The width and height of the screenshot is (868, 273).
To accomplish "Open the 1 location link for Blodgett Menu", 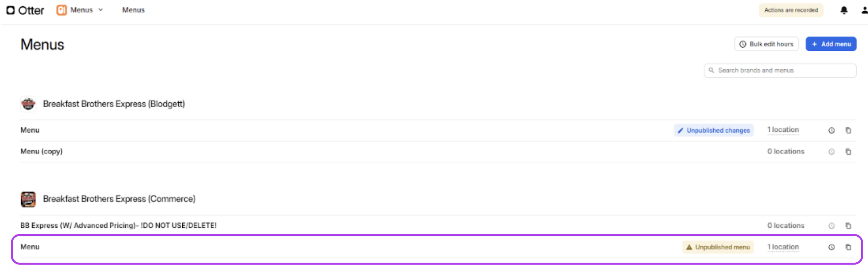I will pos(783,130).
